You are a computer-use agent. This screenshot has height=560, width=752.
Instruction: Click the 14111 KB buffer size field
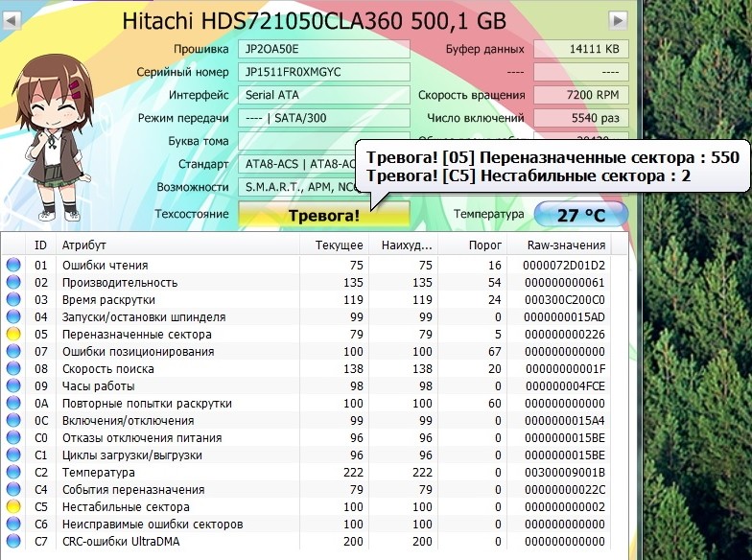(581, 49)
